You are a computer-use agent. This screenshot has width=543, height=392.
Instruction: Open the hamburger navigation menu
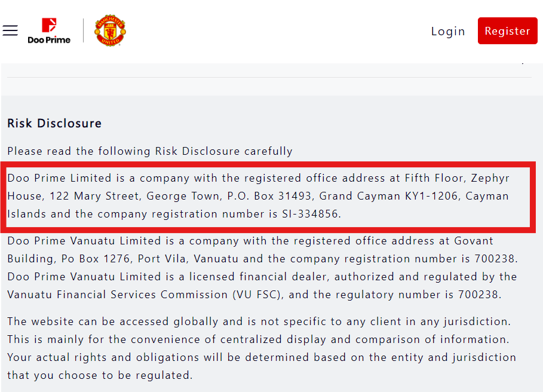(x=10, y=30)
